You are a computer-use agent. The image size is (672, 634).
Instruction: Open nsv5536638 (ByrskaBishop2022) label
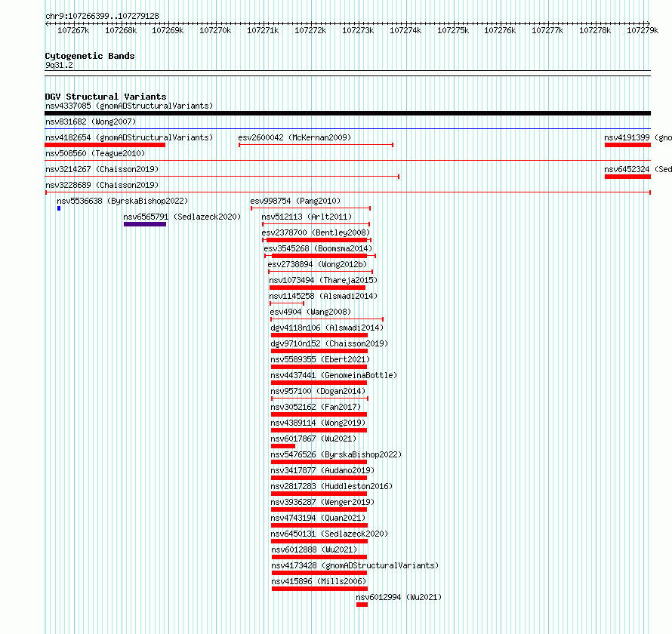click(122, 201)
